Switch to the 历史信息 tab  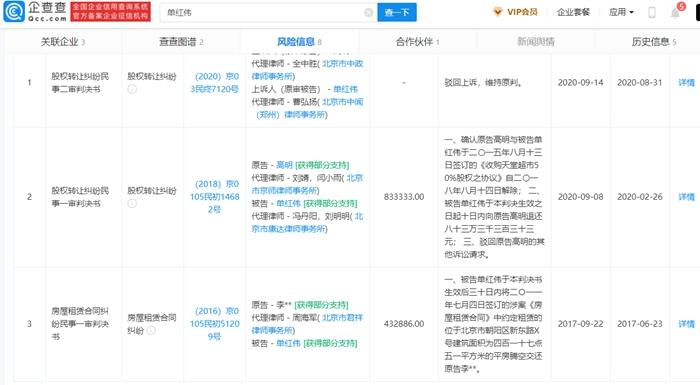coord(654,42)
